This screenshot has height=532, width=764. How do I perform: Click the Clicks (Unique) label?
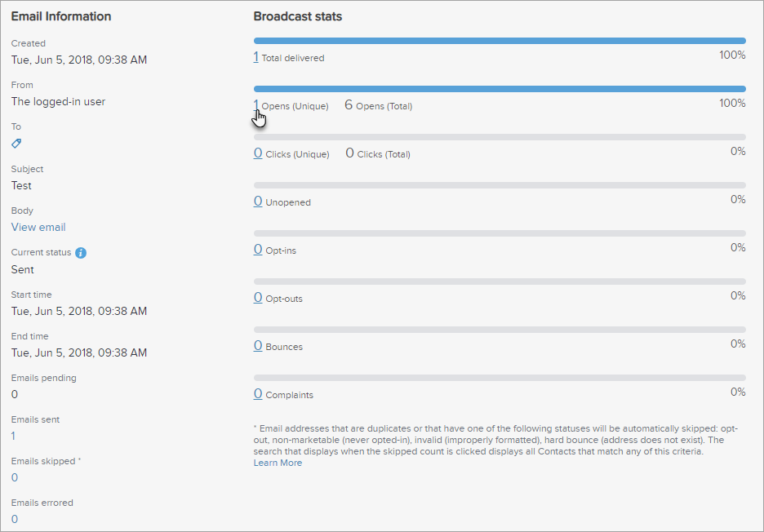(297, 154)
